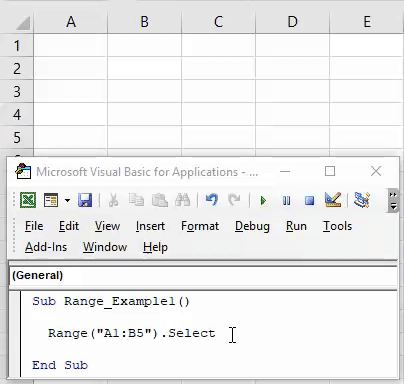The height and width of the screenshot is (384, 404).
Task: Open the Window menu
Action: tap(105, 247)
